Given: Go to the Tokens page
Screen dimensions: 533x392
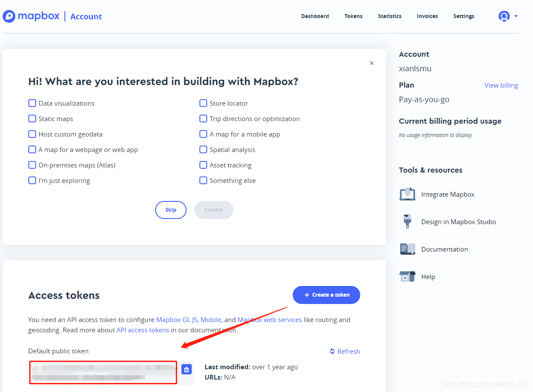Looking at the screenshot, I should pyautogui.click(x=353, y=16).
